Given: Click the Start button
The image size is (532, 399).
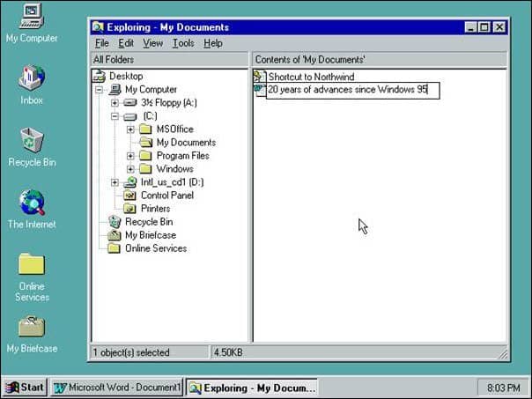Looking at the screenshot, I should click(25, 388).
